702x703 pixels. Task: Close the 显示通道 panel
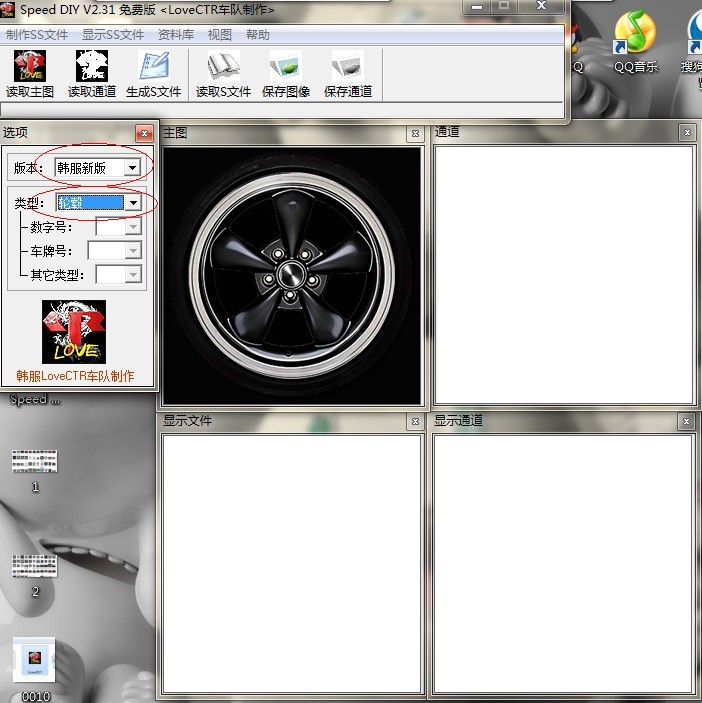pos(686,421)
